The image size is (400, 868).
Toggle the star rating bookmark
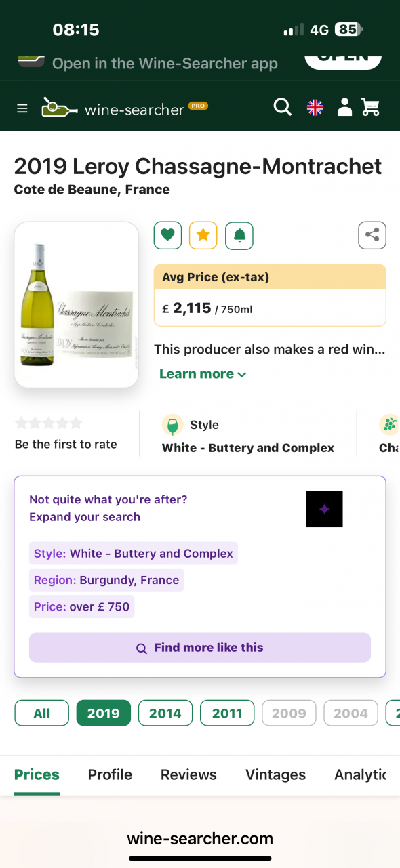point(203,234)
